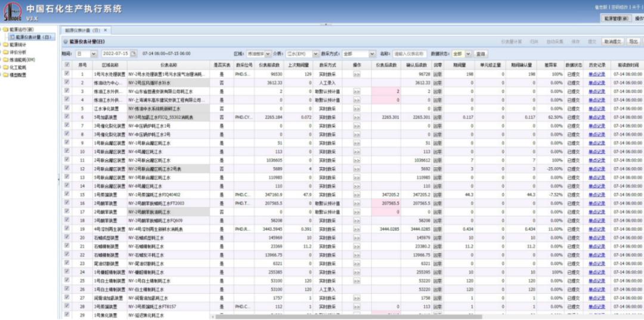
Task: Click the 能源统计 folder icon in sidebar
Action: 4,45
